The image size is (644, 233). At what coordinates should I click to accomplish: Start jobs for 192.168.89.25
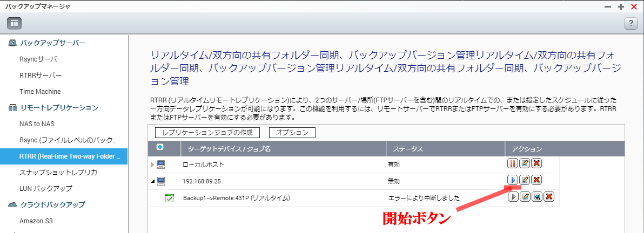click(x=513, y=180)
